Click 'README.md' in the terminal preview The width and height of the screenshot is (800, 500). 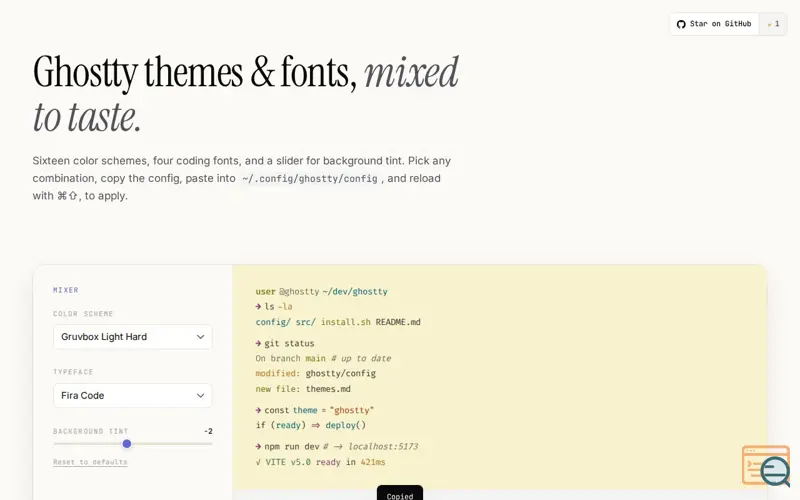[x=398, y=322]
